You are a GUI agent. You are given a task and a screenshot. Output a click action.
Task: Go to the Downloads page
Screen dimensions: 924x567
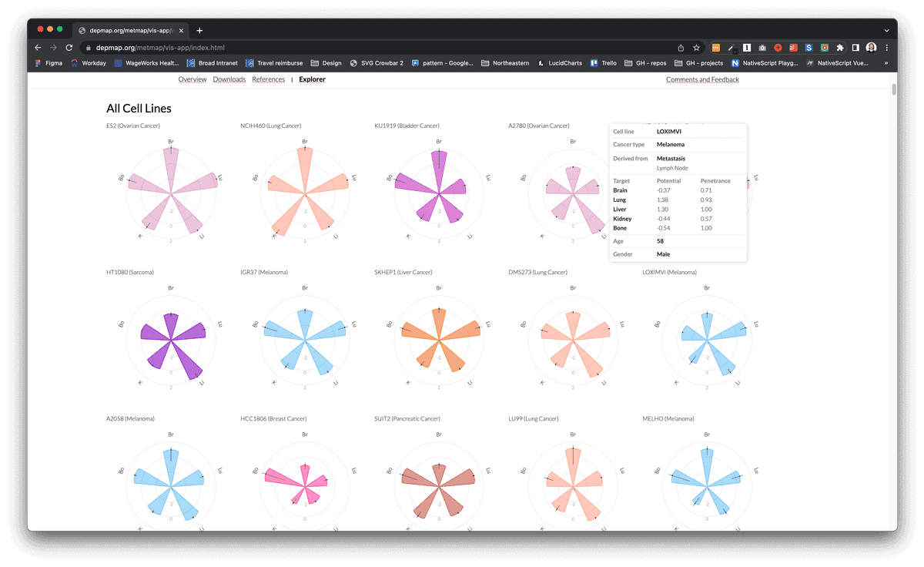tap(229, 79)
